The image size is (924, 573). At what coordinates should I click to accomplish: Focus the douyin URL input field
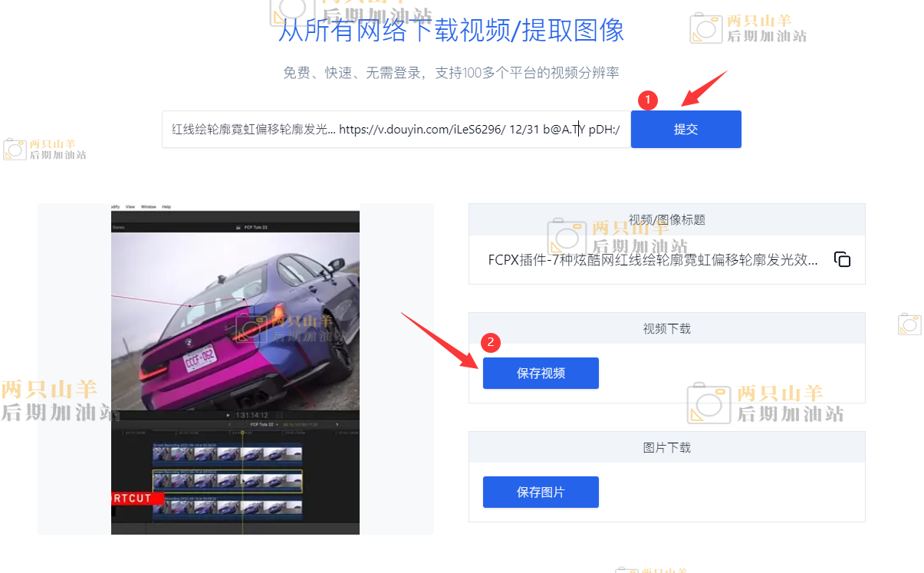(x=396, y=129)
